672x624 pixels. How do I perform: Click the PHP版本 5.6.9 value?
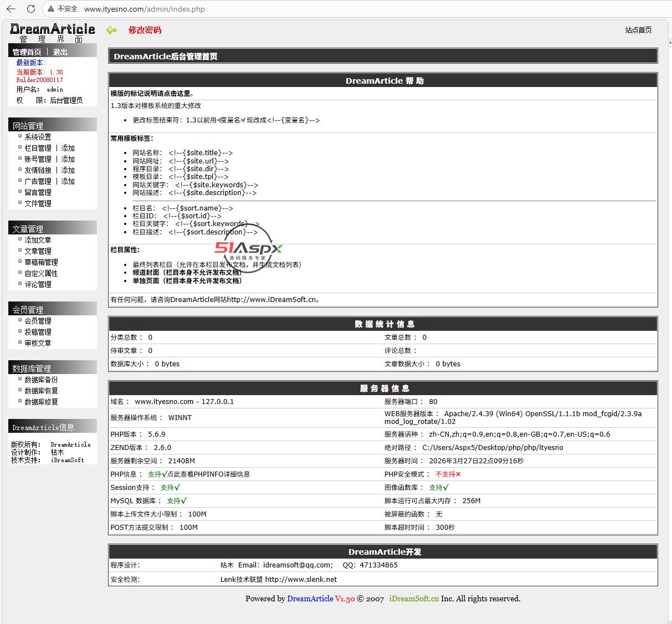point(157,434)
